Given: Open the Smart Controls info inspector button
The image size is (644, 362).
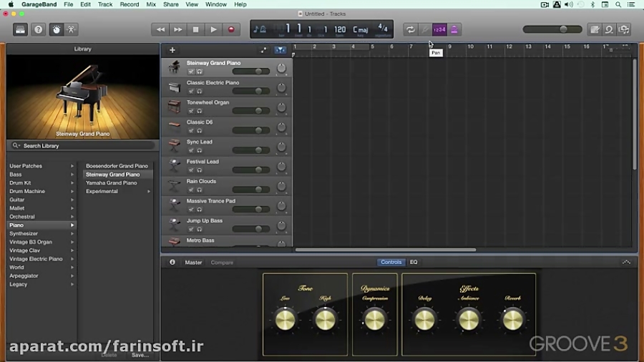Looking at the screenshot, I should (172, 263).
